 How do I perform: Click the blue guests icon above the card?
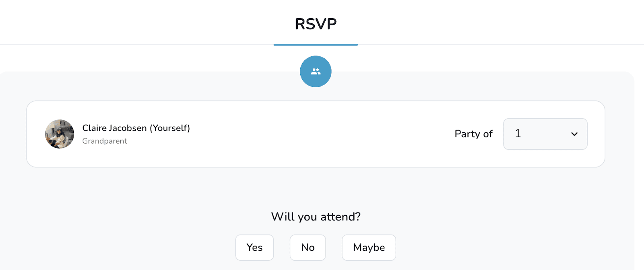[x=315, y=71]
